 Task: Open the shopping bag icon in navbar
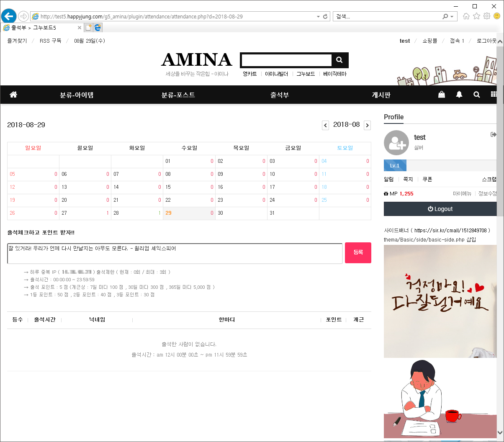pyautogui.click(x=442, y=95)
